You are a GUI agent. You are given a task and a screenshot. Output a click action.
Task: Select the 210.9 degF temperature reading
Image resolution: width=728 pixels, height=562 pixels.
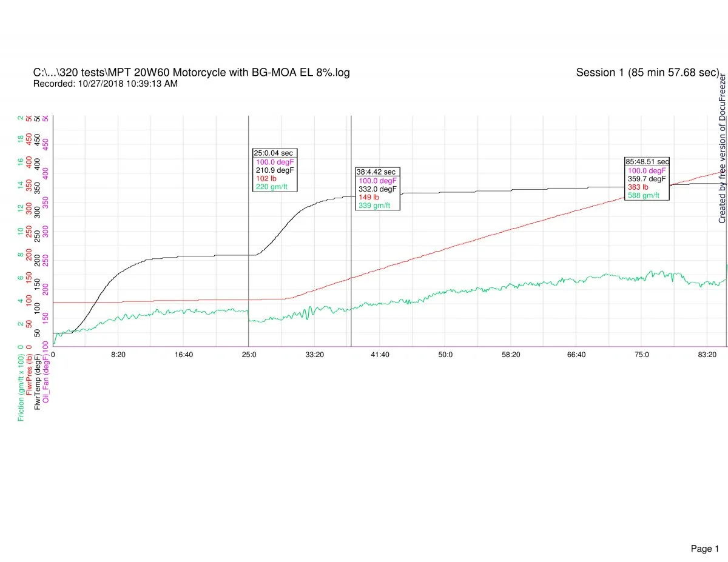coord(274,170)
